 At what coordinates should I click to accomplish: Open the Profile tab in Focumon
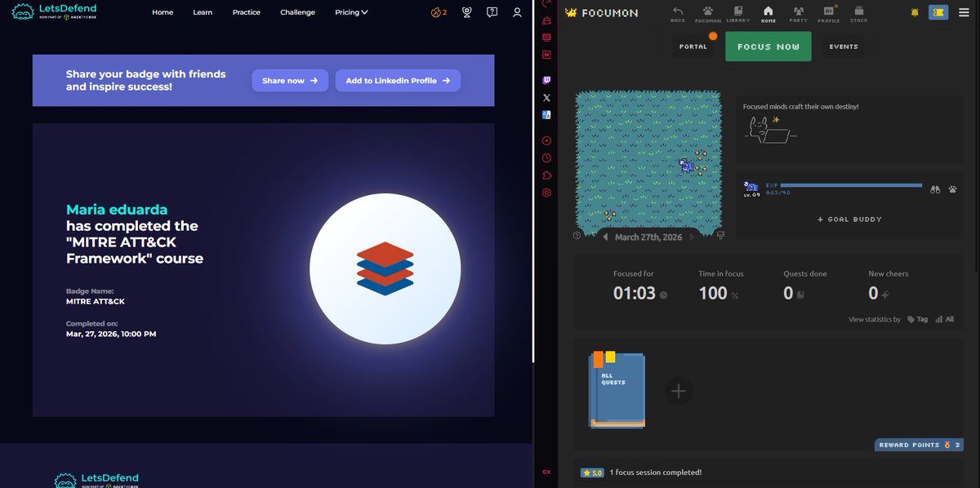829,13
